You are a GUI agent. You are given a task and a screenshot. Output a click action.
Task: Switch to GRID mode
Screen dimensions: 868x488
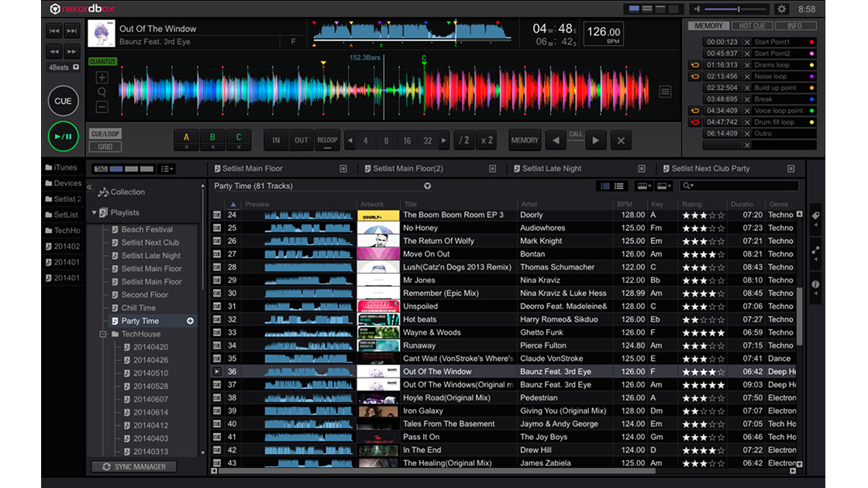(x=105, y=146)
